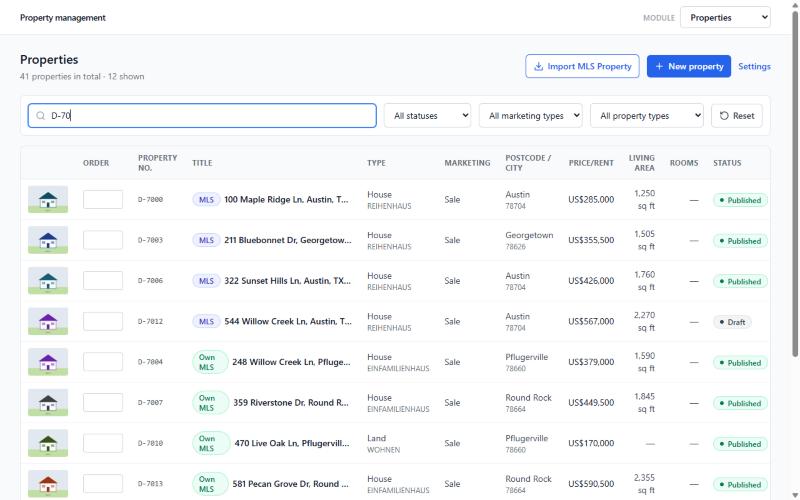Click the STATUS column header
Viewport: 800px width, 500px height.
pyautogui.click(x=727, y=163)
